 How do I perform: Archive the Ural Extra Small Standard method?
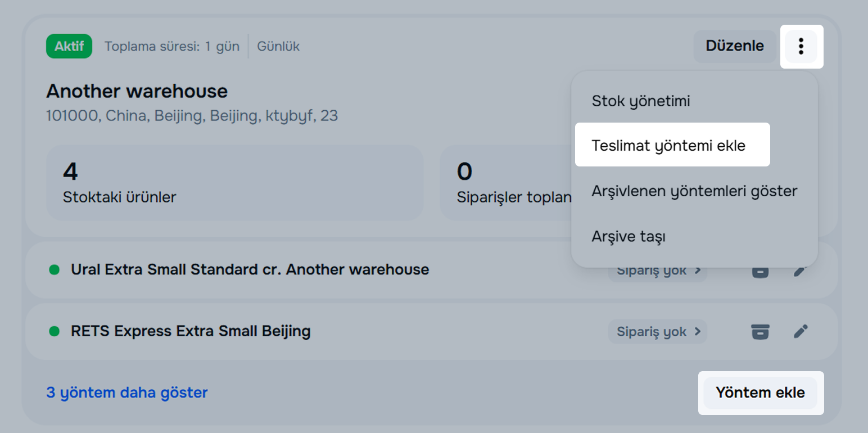[x=760, y=272]
